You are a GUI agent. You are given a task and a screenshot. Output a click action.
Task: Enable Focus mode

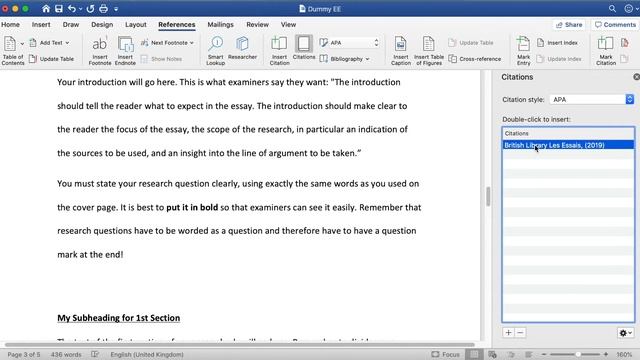[445, 354]
